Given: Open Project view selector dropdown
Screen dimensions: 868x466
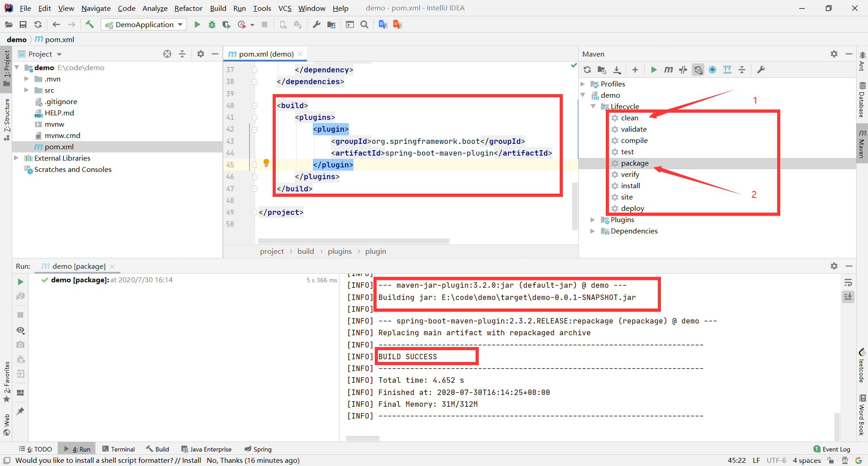Looking at the screenshot, I should (45, 54).
